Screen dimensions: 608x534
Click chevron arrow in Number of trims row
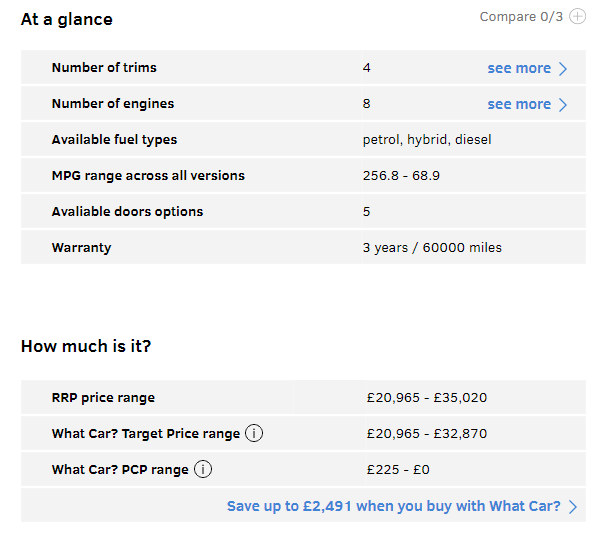(563, 68)
